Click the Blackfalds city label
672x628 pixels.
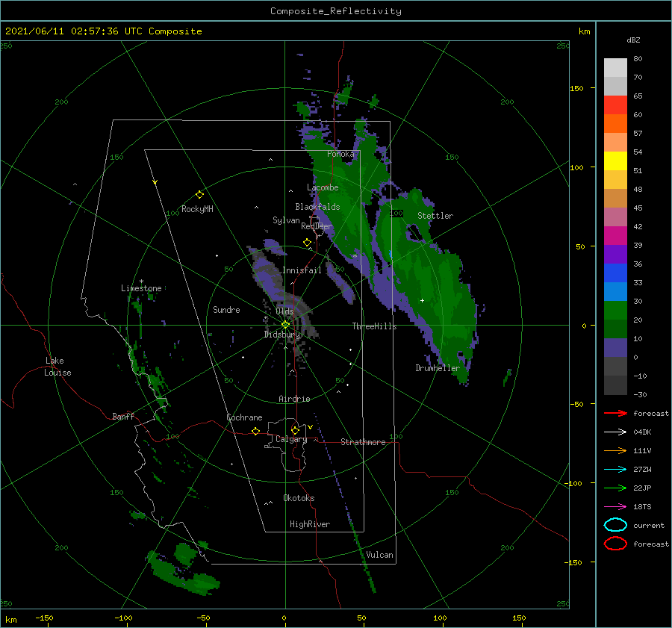pos(317,207)
